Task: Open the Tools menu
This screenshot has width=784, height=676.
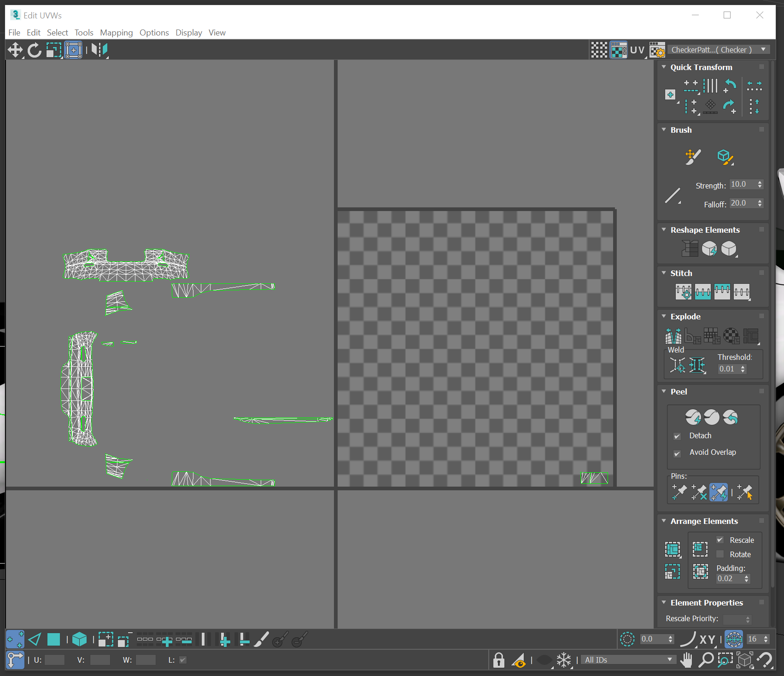Action: point(84,33)
